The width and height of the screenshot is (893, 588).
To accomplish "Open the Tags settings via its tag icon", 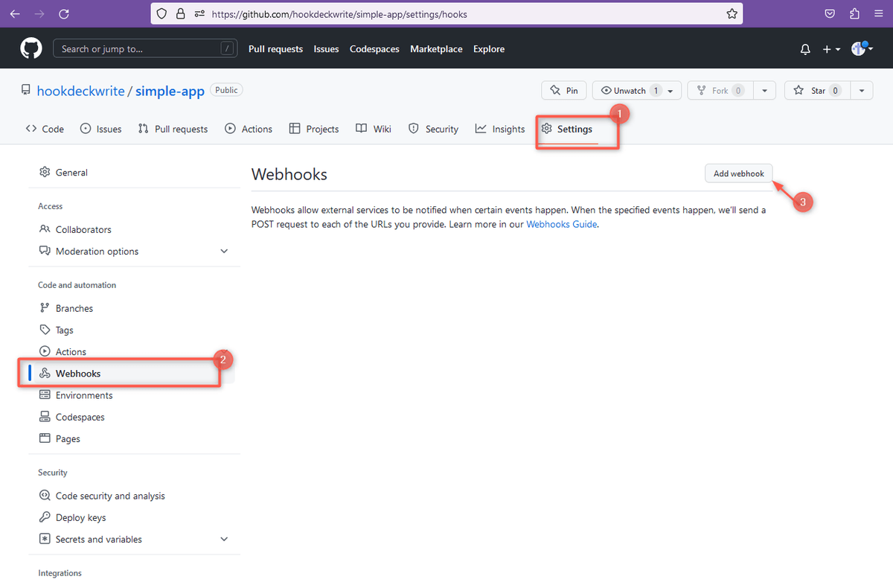I will [46, 330].
